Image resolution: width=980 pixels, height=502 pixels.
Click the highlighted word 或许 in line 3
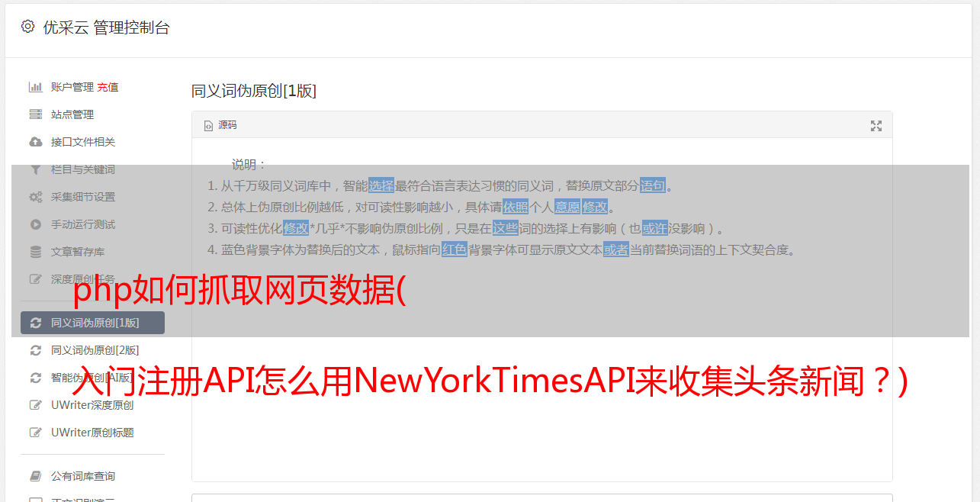(655, 228)
